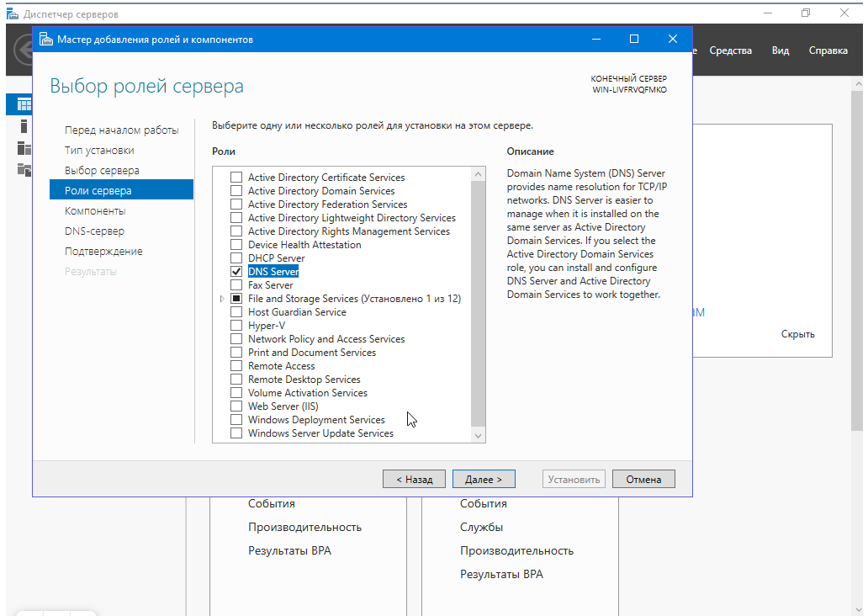The height and width of the screenshot is (616, 868).
Task: Select the 'Hyper-V' role label
Action: pos(267,326)
